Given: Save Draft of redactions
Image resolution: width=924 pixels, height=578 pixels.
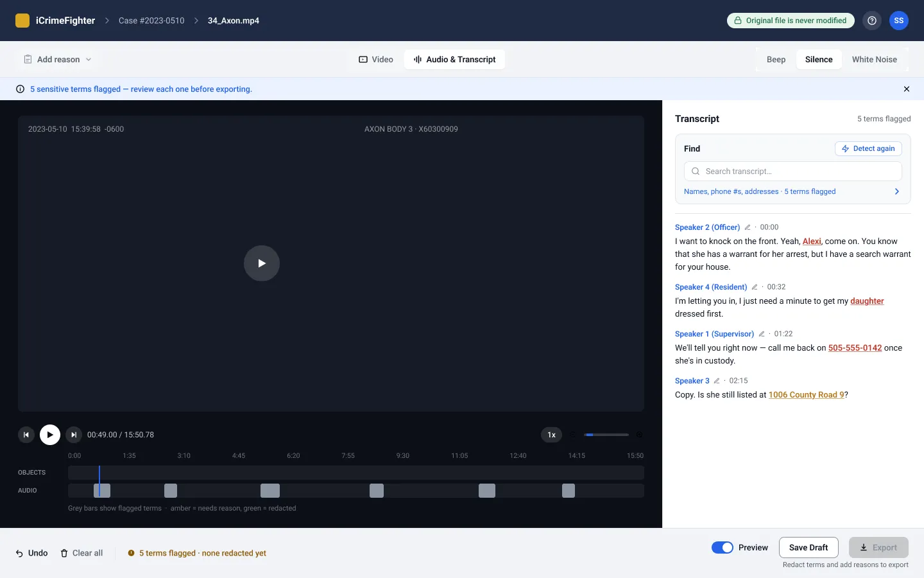Looking at the screenshot, I should point(809,548).
